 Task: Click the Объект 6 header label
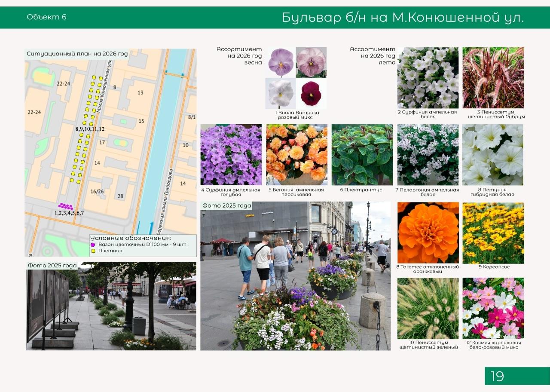pos(46,17)
